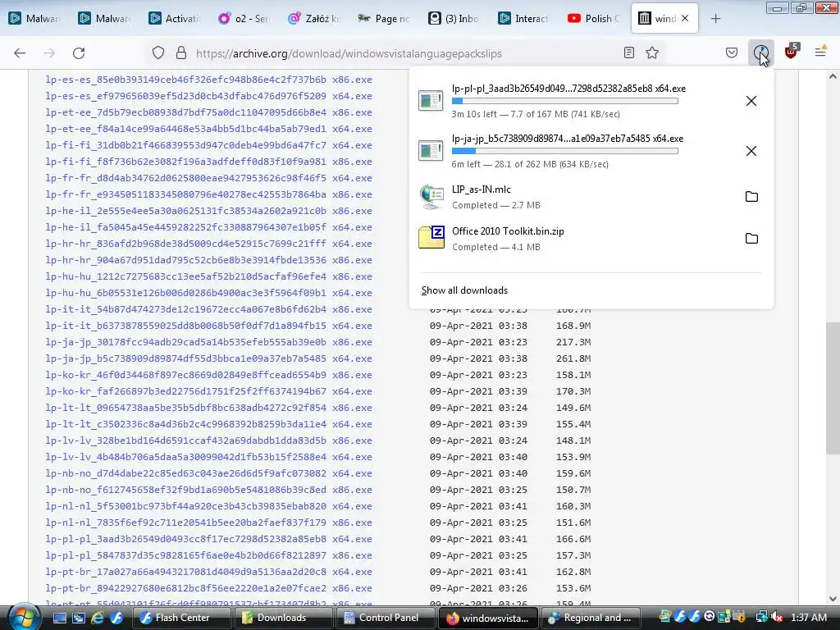Launch Internet Explorer from quick launch
Image resolution: width=840 pixels, height=630 pixels.
click(x=97, y=618)
